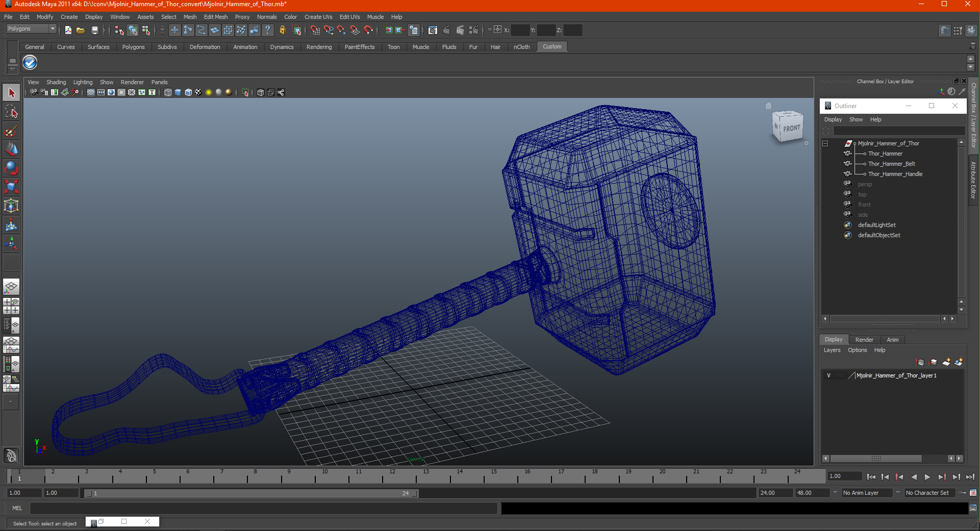Open the Render Settings icon
The height and width of the screenshot is (531, 980).
474,30
